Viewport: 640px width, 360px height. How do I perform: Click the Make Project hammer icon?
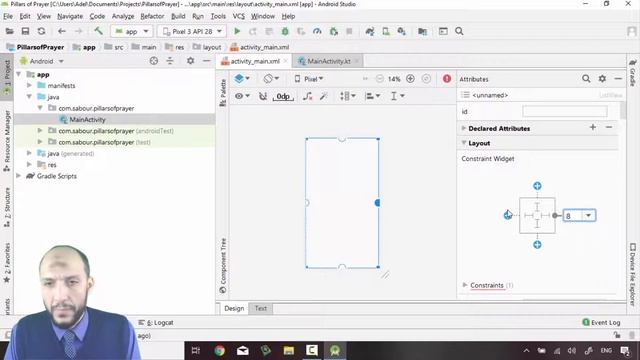click(x=98, y=31)
